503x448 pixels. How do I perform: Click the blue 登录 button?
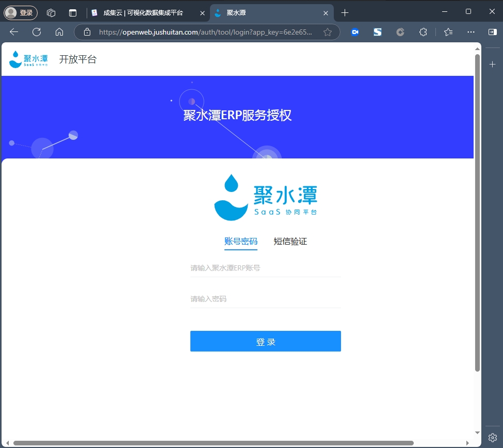(266, 341)
